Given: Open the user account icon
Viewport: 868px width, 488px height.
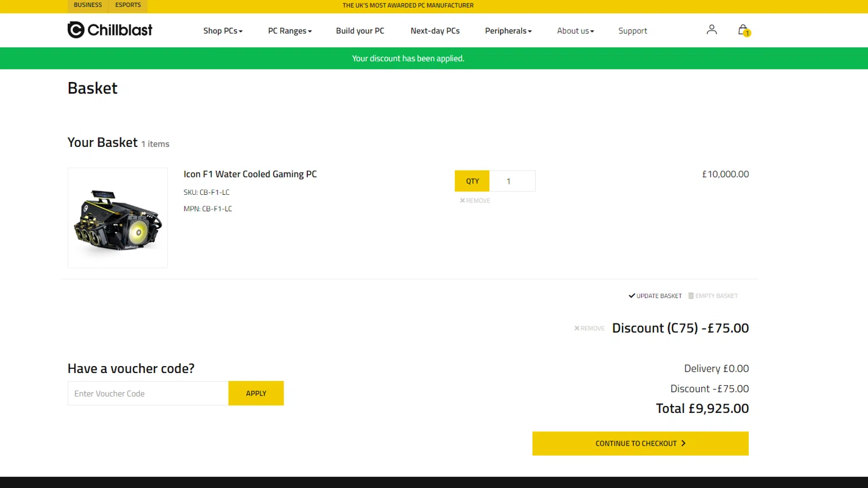Looking at the screenshot, I should (x=712, y=29).
